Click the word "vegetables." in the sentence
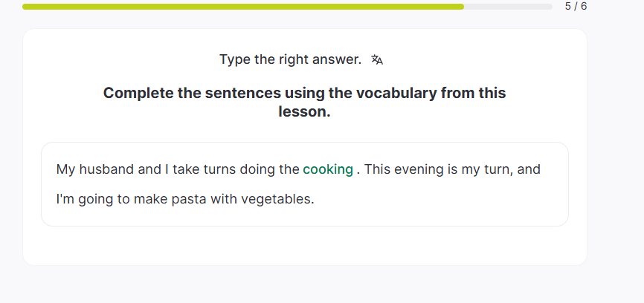Viewport: 644px width, 303px height. pyautogui.click(x=277, y=199)
